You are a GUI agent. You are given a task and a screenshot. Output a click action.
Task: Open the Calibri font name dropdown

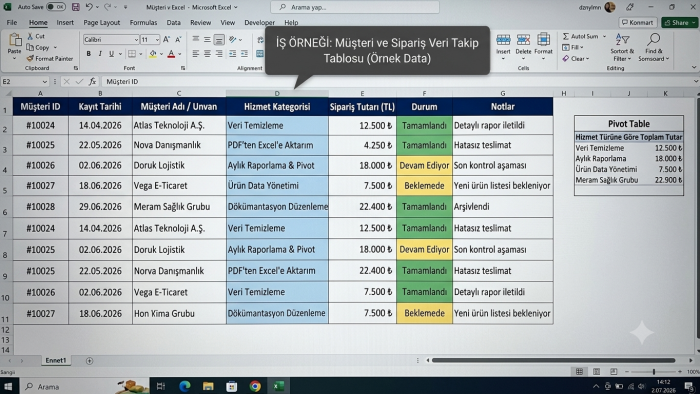click(136, 40)
